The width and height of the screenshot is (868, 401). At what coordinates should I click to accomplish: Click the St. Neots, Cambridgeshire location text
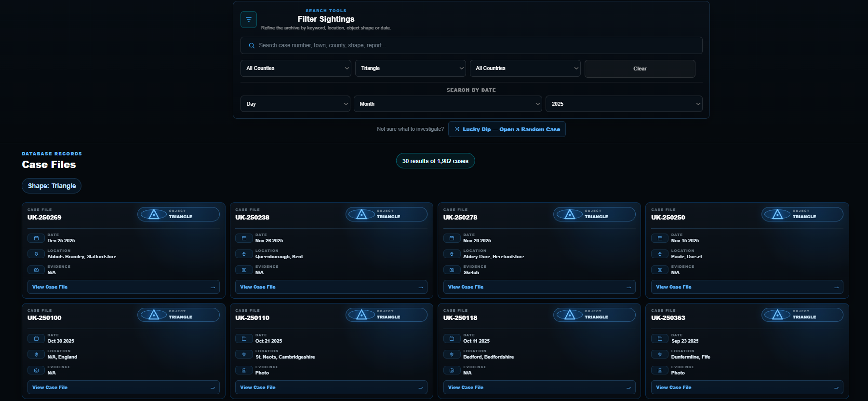click(x=285, y=357)
